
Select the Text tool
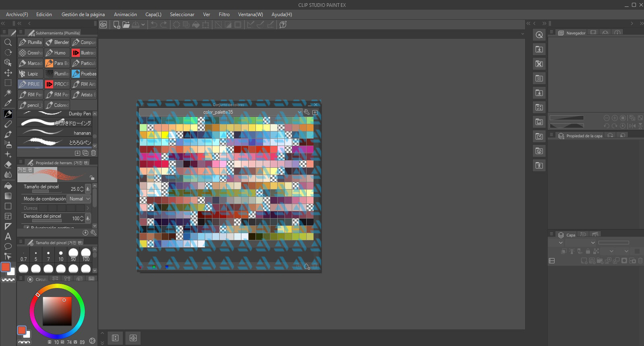point(8,236)
